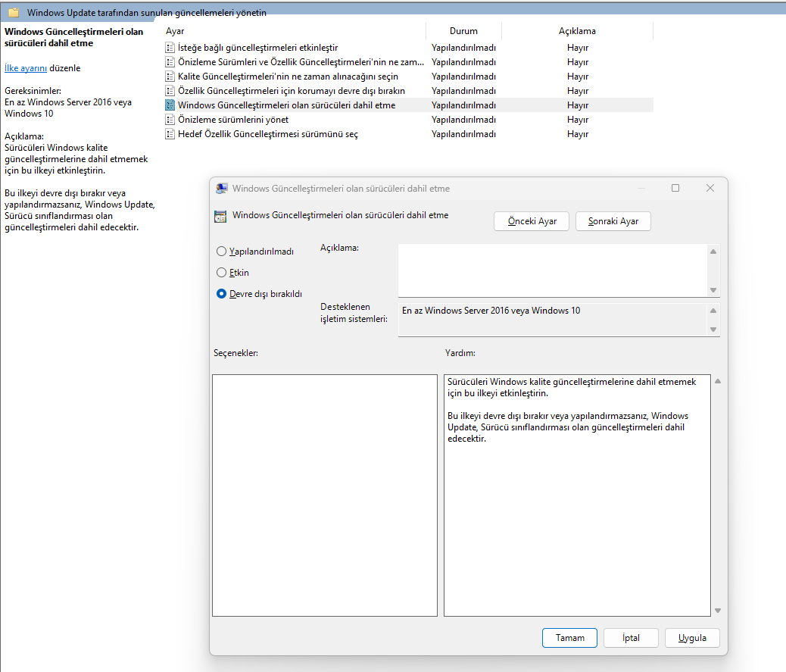Close the policy dialog with X

click(x=710, y=188)
